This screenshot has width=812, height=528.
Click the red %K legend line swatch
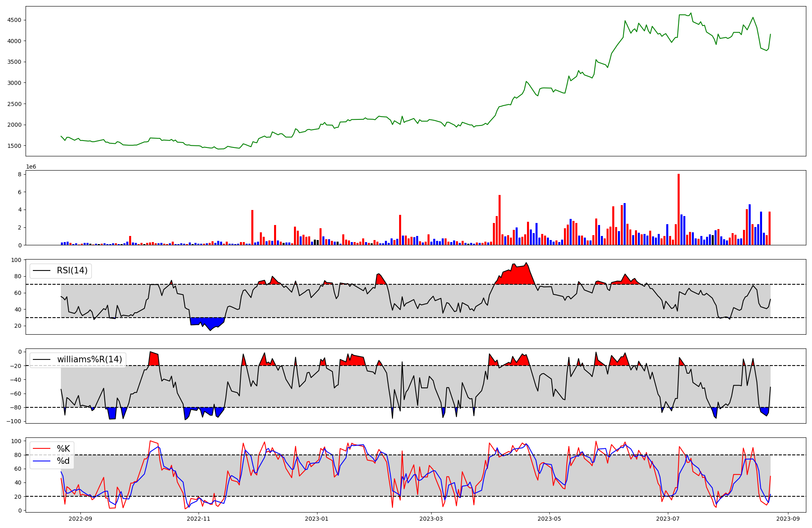click(42, 449)
